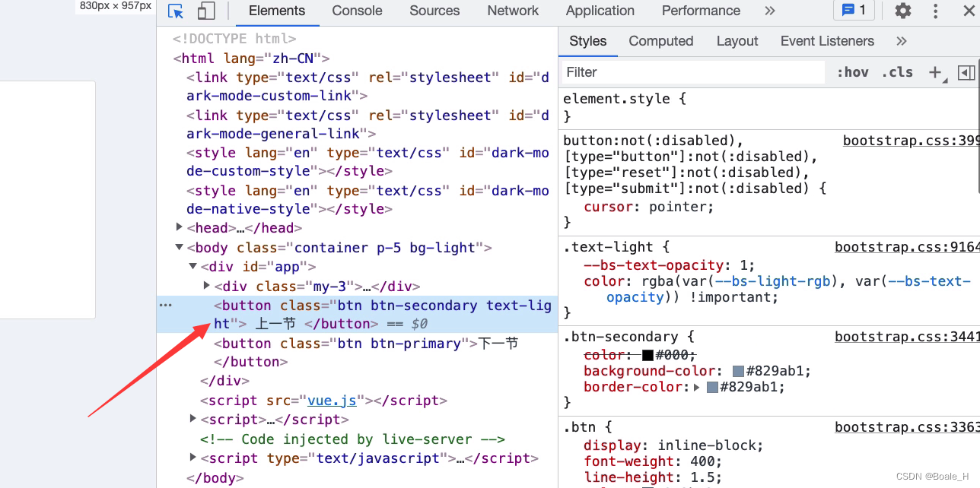Viewport: 980px width, 488px height.
Task: Open the Sources tab
Action: coord(434,11)
